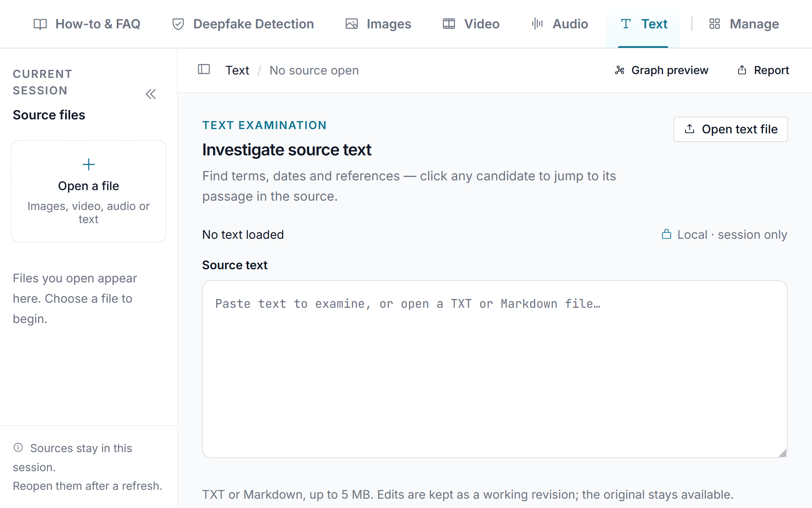Click 'Reopen them after a refresh' text

pyautogui.click(x=88, y=486)
